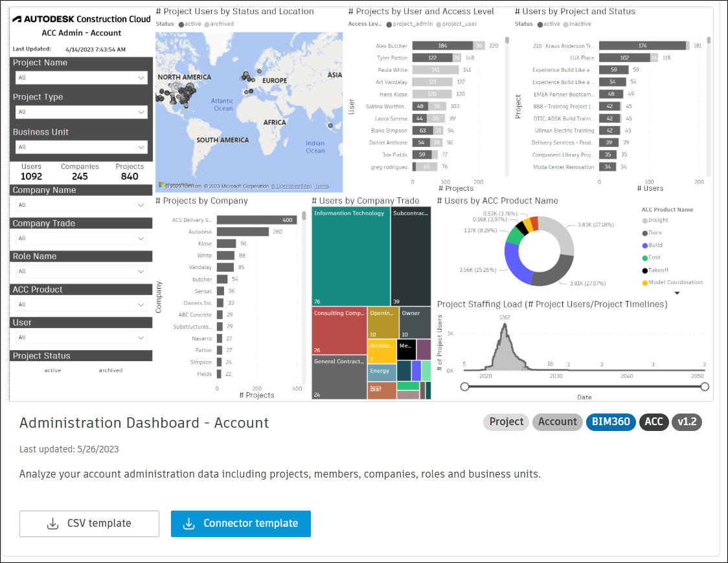Select archived under Project Status
The height and width of the screenshot is (563, 728).
111,370
